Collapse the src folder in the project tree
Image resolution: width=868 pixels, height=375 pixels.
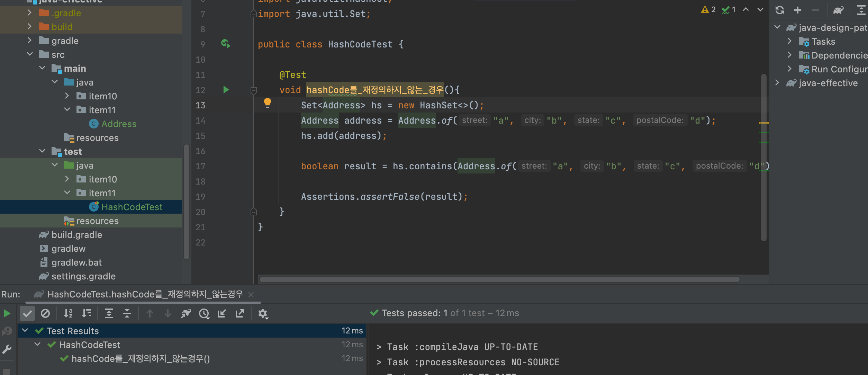(x=30, y=54)
